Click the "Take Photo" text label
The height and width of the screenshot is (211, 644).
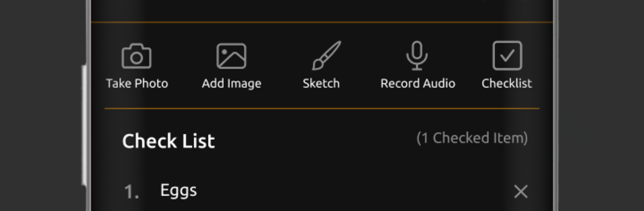[137, 83]
